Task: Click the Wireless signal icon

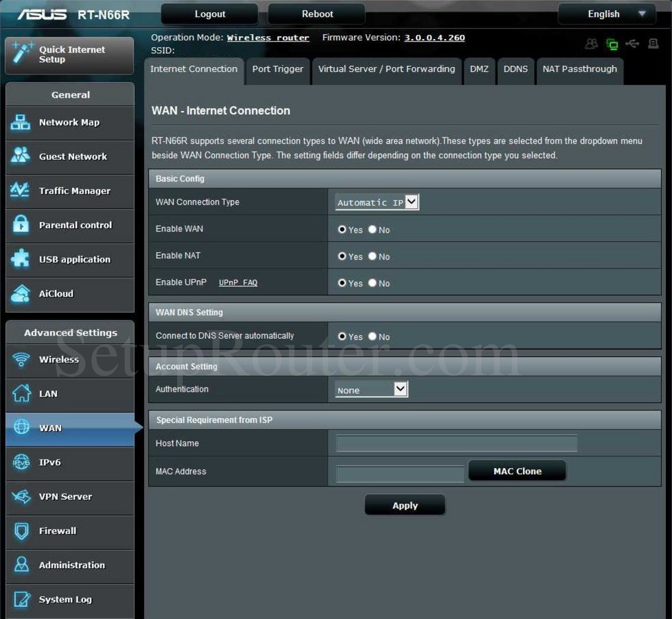Action: 21,359
